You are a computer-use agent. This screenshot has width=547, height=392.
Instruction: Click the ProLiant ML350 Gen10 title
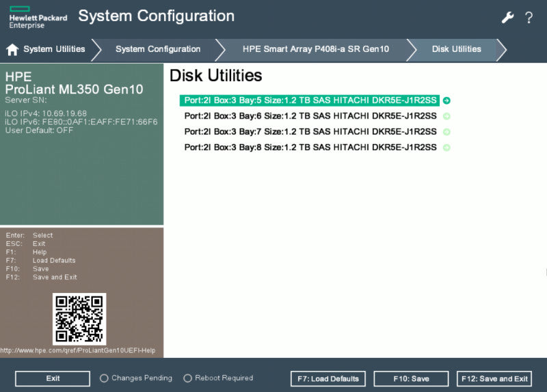pyautogui.click(x=74, y=89)
